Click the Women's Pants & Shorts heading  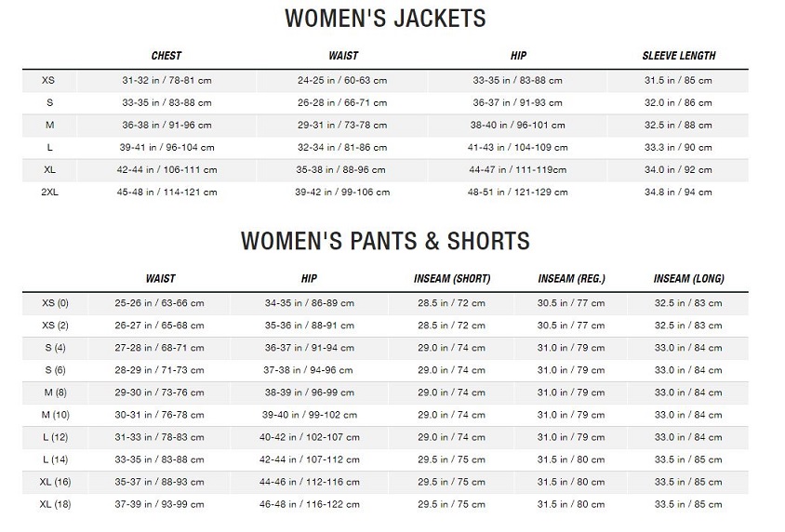(385, 240)
